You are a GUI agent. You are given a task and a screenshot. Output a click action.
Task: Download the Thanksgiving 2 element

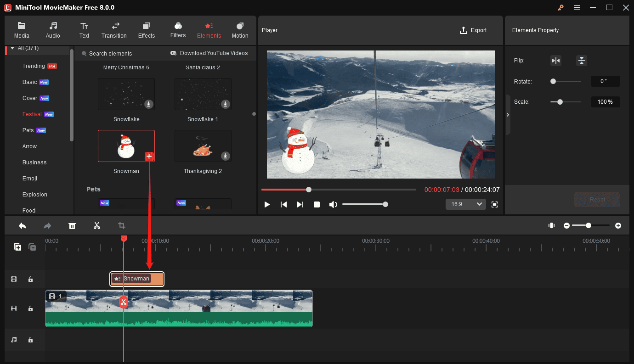pos(225,156)
